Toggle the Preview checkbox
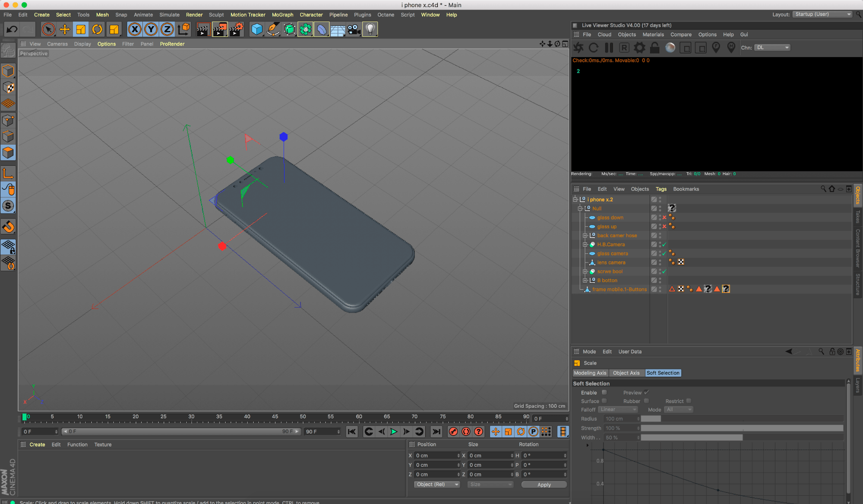863x504 pixels. pos(646,392)
